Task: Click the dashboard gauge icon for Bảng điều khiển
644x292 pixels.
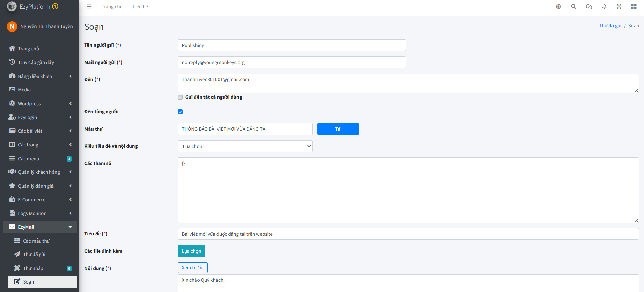Action: (x=12, y=76)
